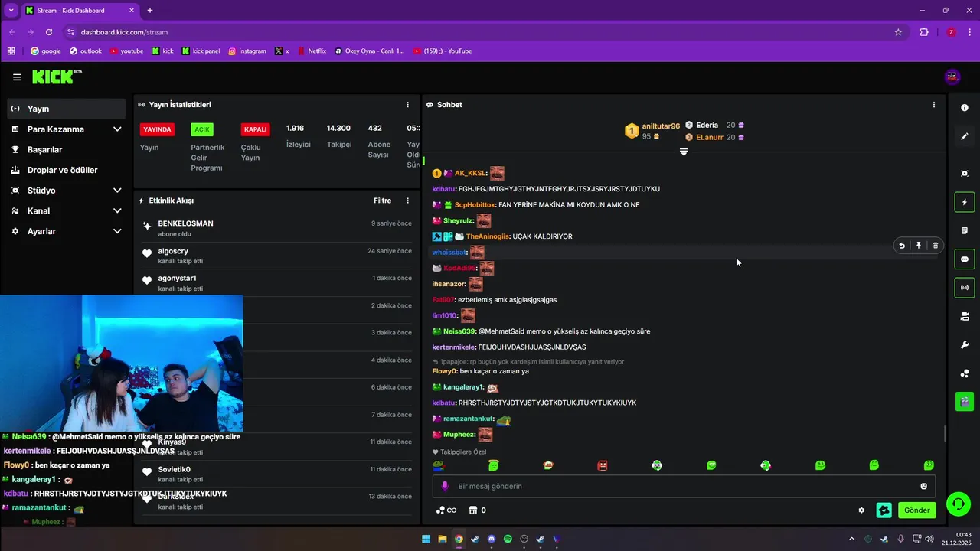Open the Filtre filter in Etkinlik Akışı
The height and width of the screenshot is (551, 980).
[x=382, y=201]
